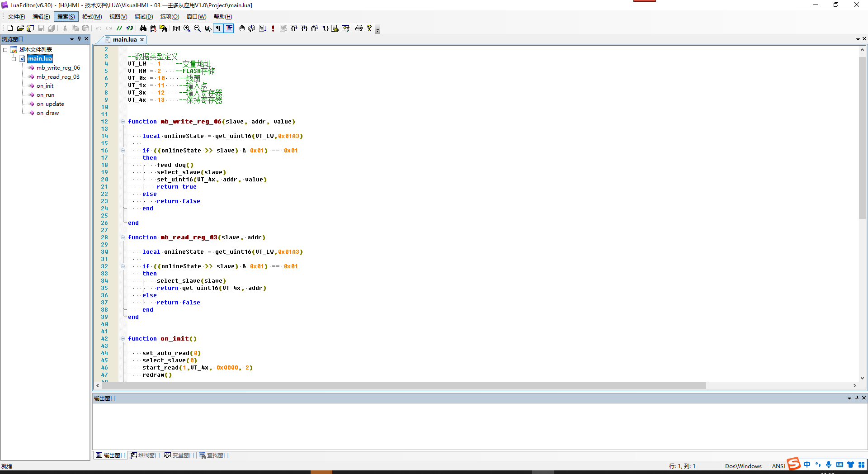Click the Print icon
Screen dimensions: 868x474
(x=359, y=28)
